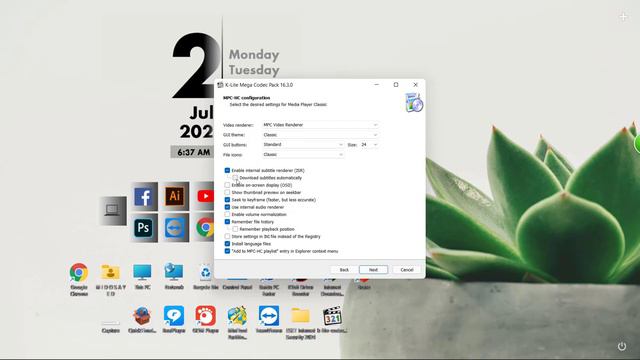Click the power icon on the desktop corner

(622, 346)
